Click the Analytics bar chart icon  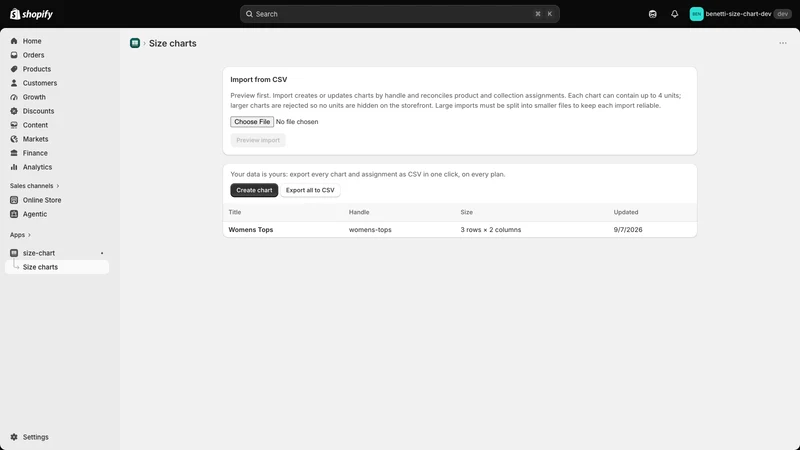coord(14,167)
